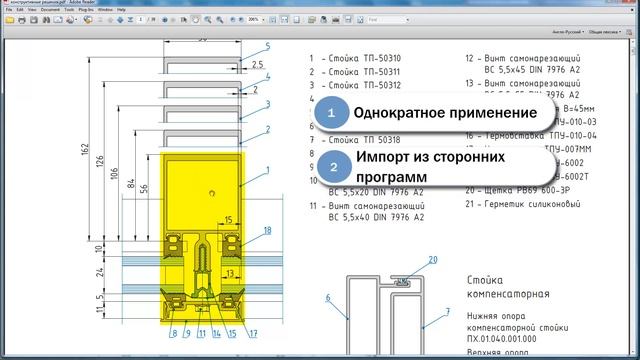Click callout number "18" on the drawing
This screenshot has width=640, height=360.
click(267, 231)
